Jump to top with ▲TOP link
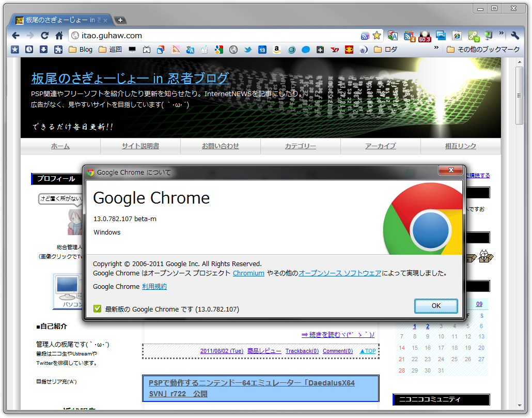Screen dimensions: 532x418 (x=367, y=351)
